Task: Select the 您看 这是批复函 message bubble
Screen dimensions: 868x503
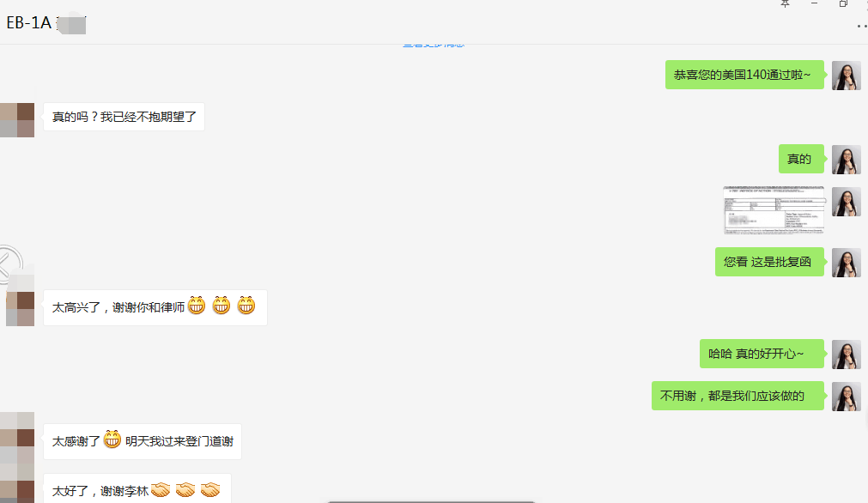Action: pos(769,262)
